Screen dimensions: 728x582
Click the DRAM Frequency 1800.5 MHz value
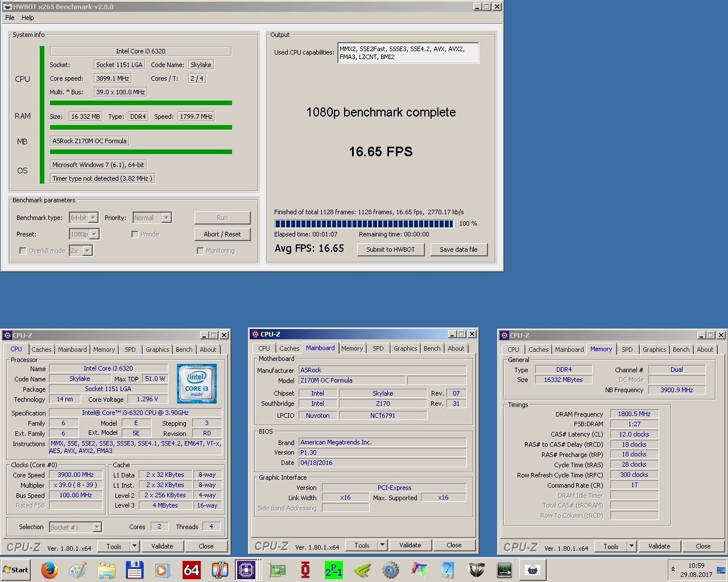pos(634,414)
